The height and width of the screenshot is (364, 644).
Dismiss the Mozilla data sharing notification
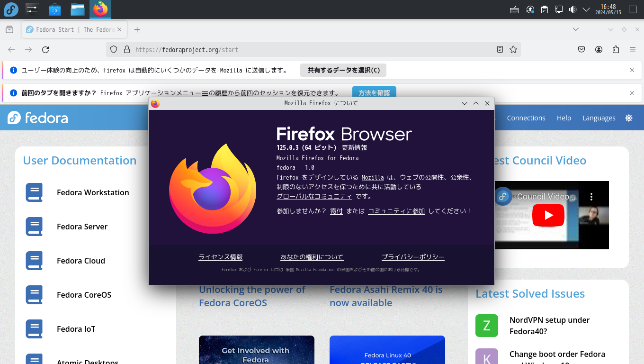[x=632, y=70]
